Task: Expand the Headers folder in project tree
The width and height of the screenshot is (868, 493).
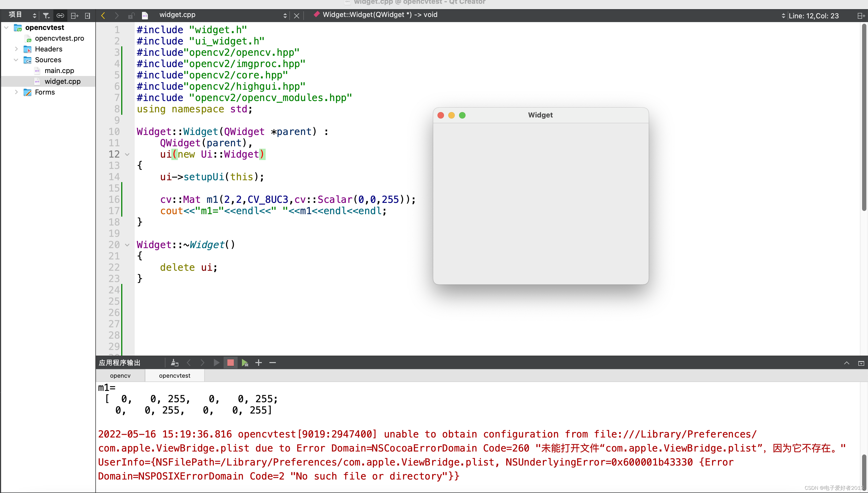Action: click(16, 49)
